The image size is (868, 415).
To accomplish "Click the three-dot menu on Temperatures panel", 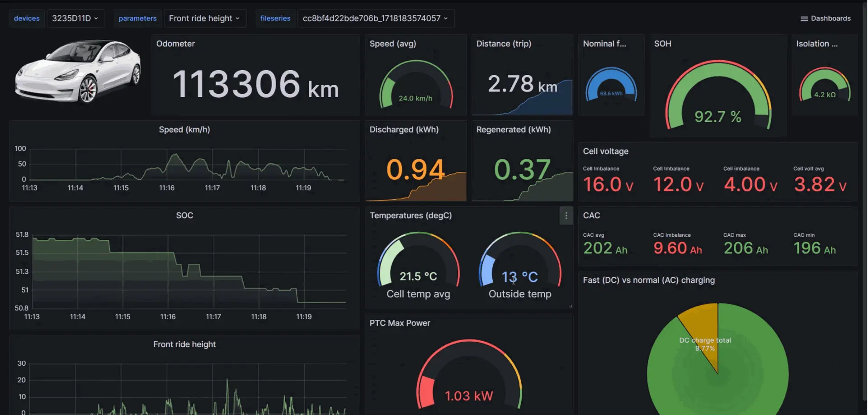I will tap(566, 216).
